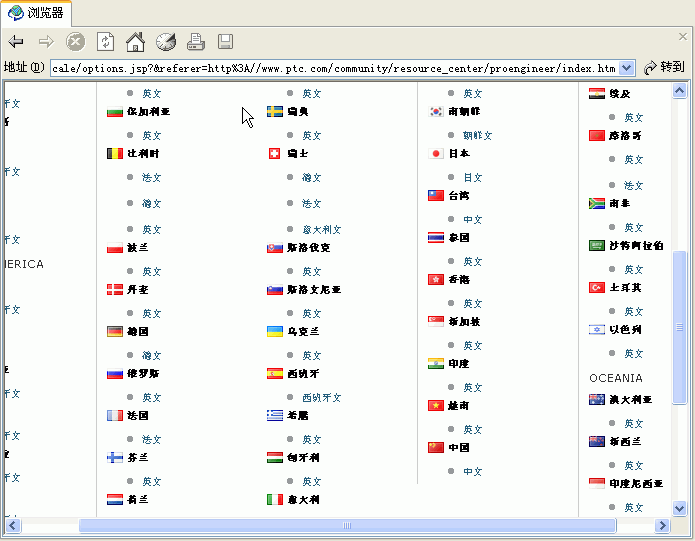Open the 中文 link under 中国
The image size is (695, 541).
point(473,472)
